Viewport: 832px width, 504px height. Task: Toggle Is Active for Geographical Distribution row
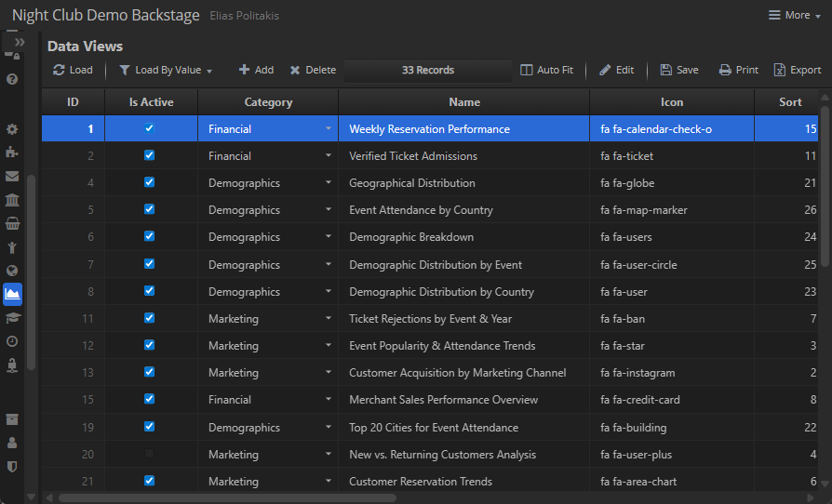pos(149,183)
